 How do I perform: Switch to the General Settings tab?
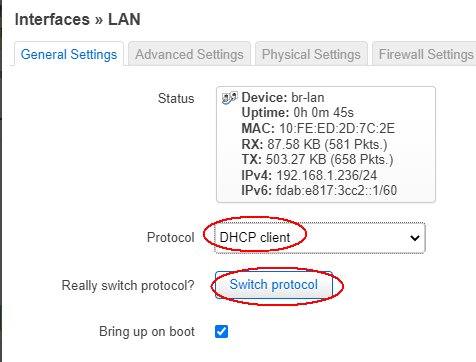click(x=69, y=54)
